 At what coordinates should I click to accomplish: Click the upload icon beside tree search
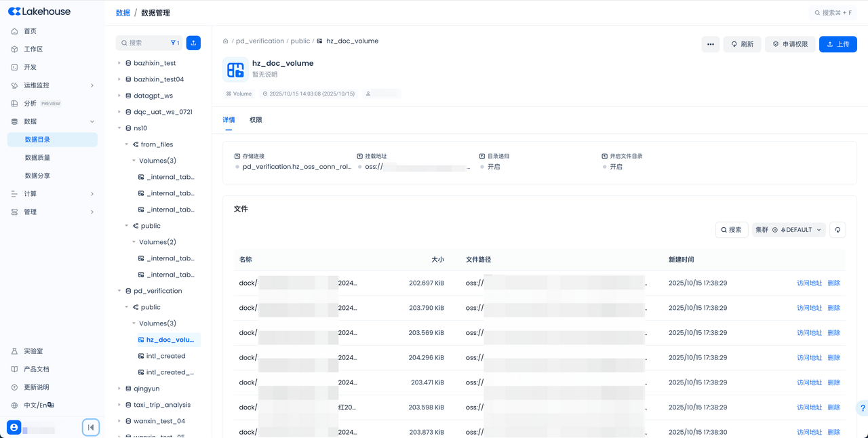tap(193, 43)
